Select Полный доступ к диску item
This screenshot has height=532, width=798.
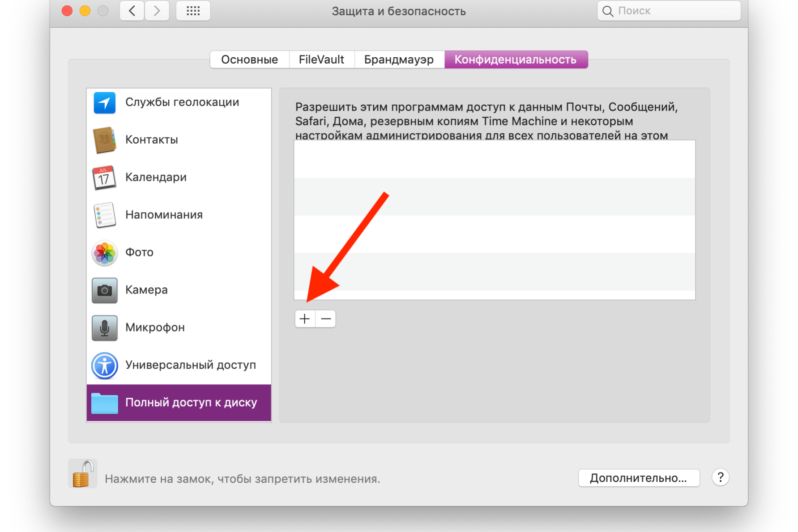pos(179,403)
